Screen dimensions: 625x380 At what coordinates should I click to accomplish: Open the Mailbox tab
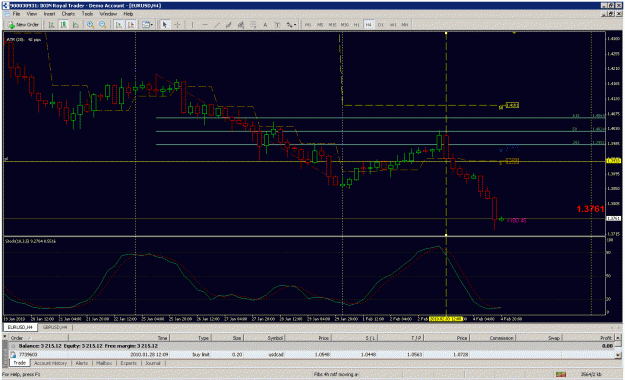coord(104,363)
